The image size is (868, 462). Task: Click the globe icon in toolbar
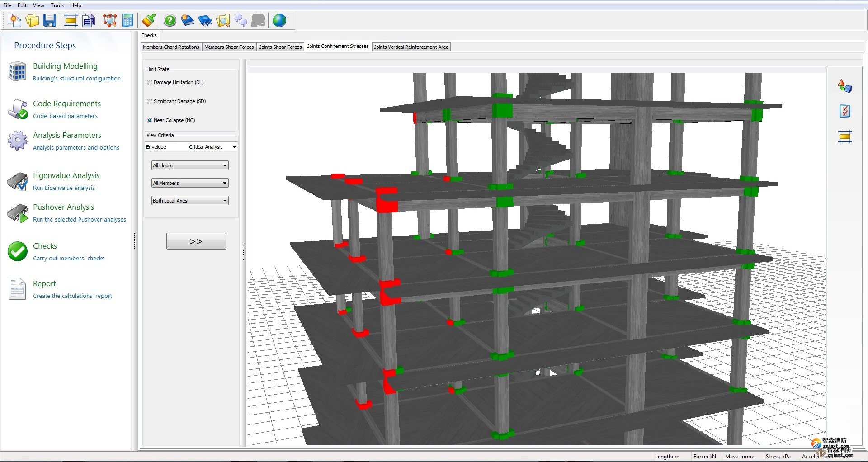279,20
